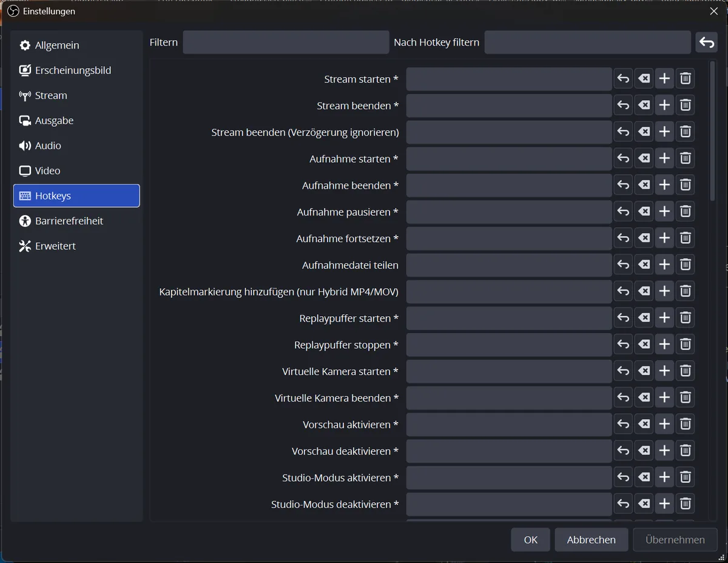
Task: Click the Aufnahme starten hotkey input field
Action: pyautogui.click(x=509, y=158)
